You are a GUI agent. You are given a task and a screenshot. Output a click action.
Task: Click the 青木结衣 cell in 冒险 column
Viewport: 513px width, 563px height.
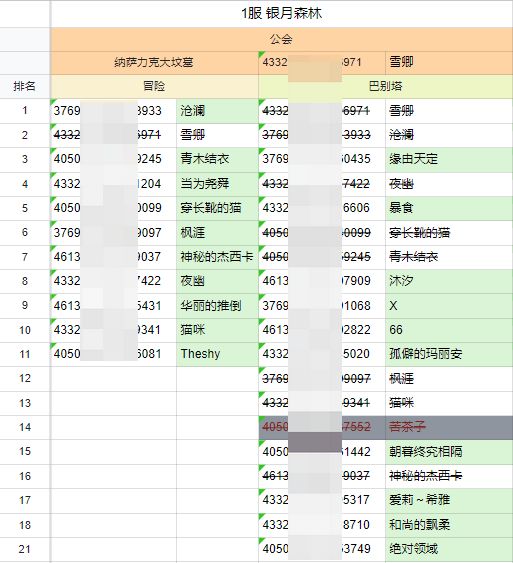(217, 159)
